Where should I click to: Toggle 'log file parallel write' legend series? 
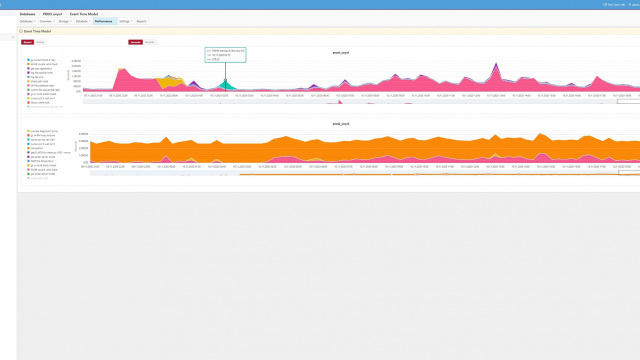(40, 73)
